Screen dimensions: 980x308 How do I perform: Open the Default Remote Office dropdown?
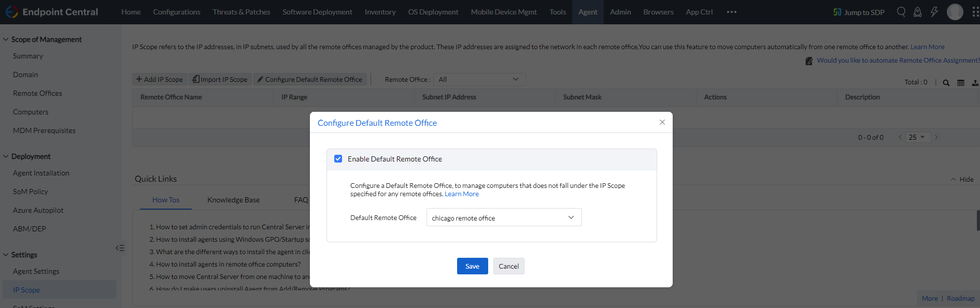pyautogui.click(x=504, y=217)
